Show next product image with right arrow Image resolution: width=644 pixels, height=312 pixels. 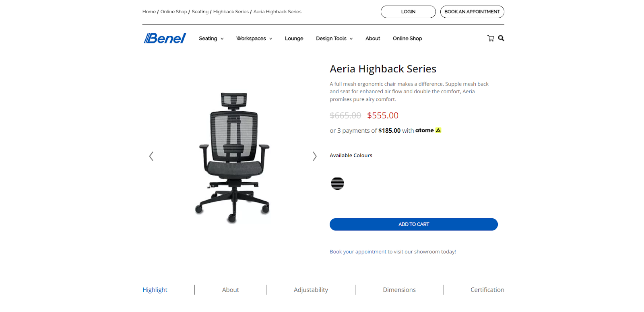pyautogui.click(x=315, y=156)
